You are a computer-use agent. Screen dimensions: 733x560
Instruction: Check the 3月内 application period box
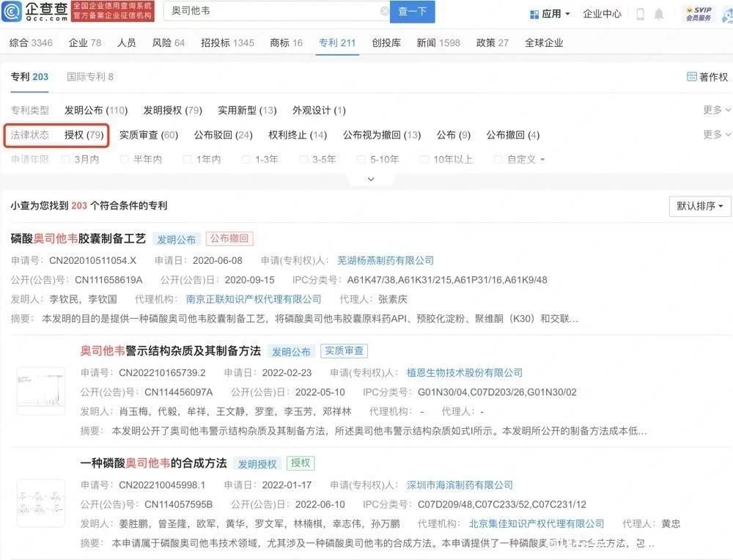66,159
